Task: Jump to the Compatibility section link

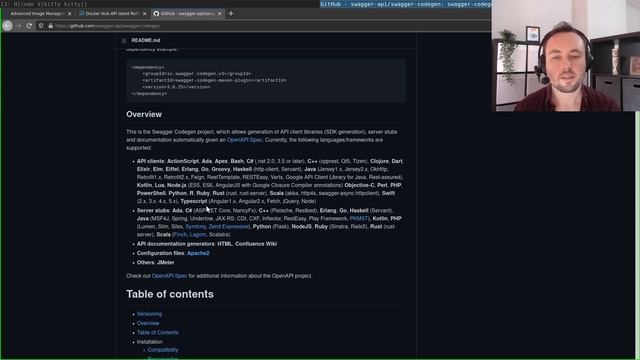Action: coord(162,350)
